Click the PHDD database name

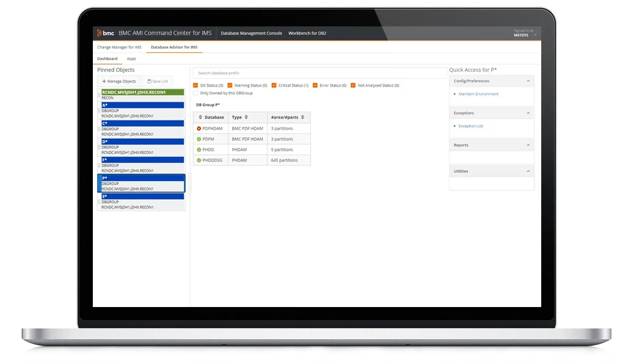[208, 149]
